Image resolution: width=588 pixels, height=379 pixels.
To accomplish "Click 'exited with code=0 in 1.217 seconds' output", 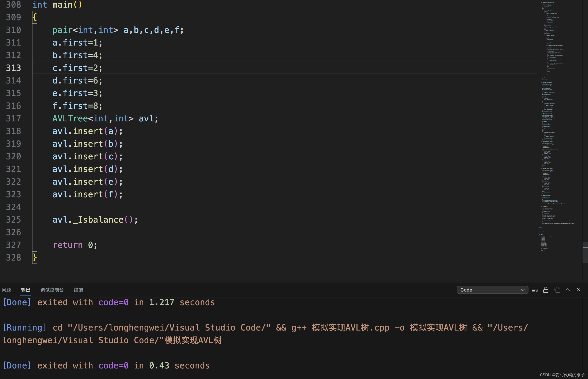I will (x=126, y=302).
